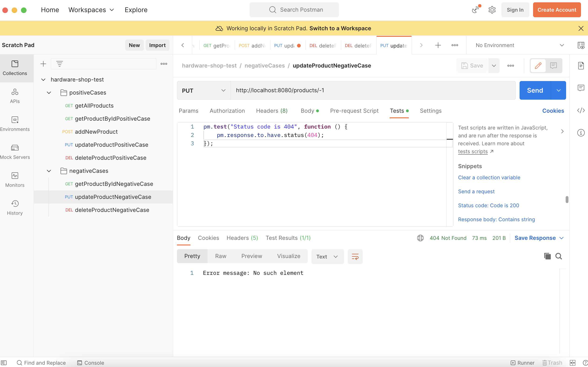
Task: Copy the response body with copy icon
Action: (x=547, y=256)
